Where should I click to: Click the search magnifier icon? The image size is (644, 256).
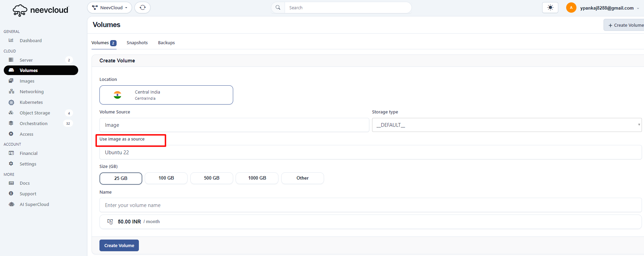(x=278, y=8)
